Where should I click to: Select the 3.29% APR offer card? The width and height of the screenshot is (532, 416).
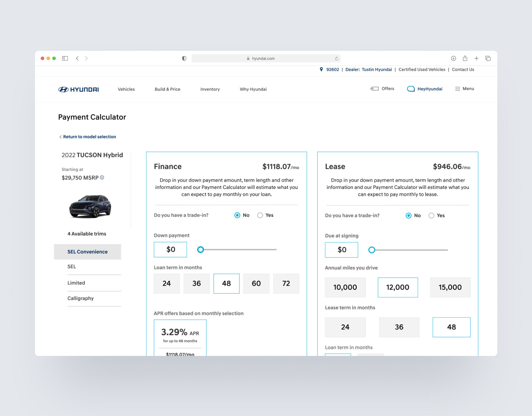[180, 337]
